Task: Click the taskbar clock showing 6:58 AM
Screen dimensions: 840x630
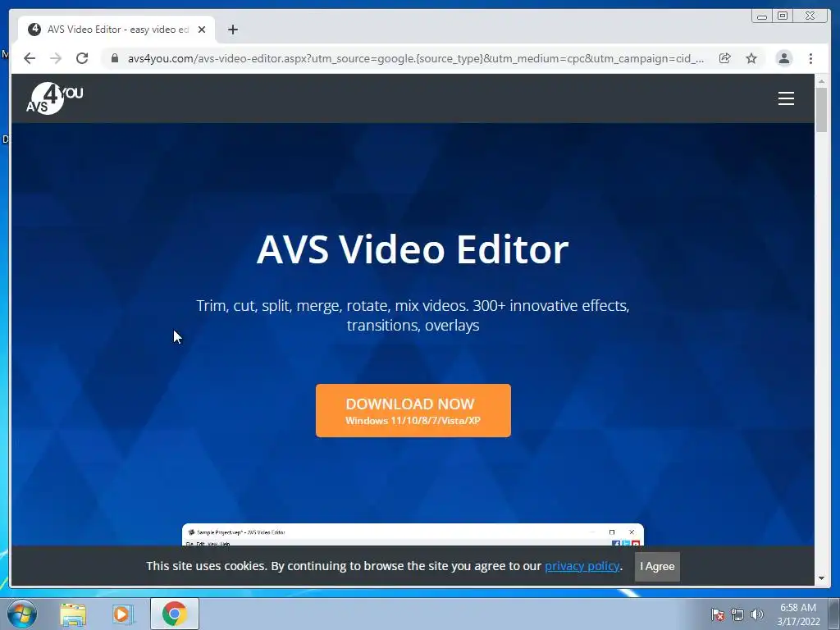Action: click(798, 614)
